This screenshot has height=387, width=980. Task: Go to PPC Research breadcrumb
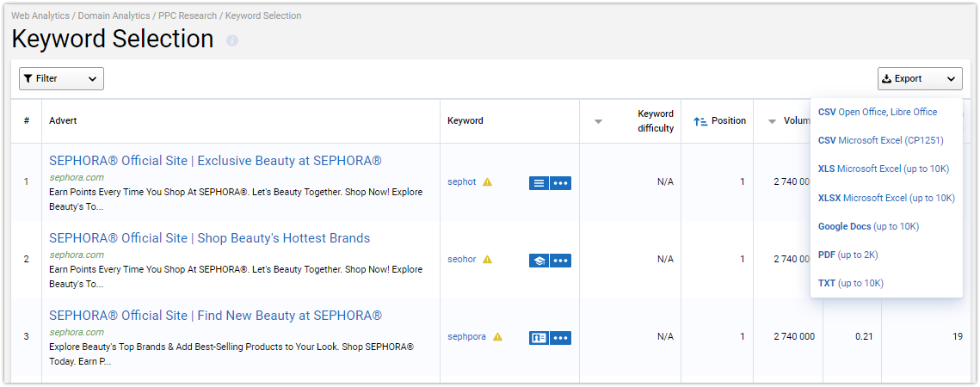click(188, 15)
